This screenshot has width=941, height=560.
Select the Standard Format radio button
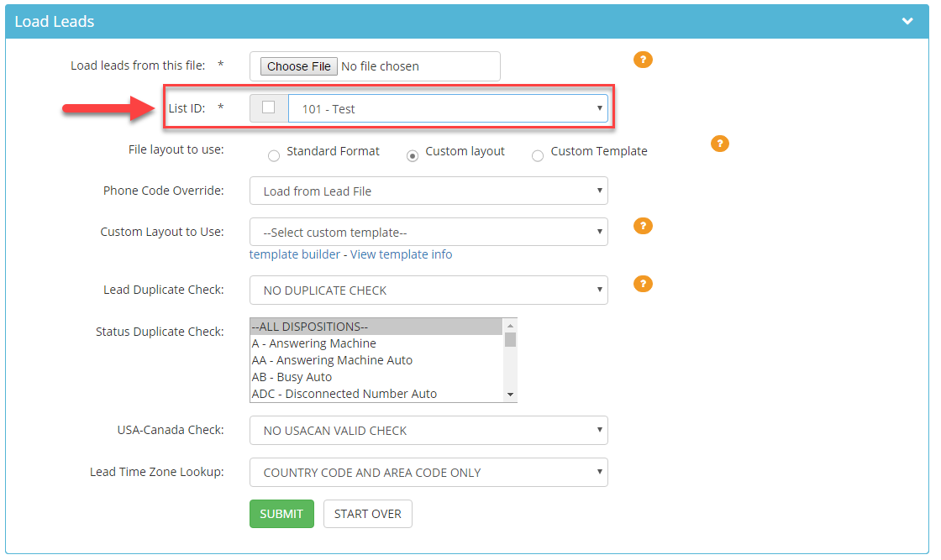click(x=274, y=156)
